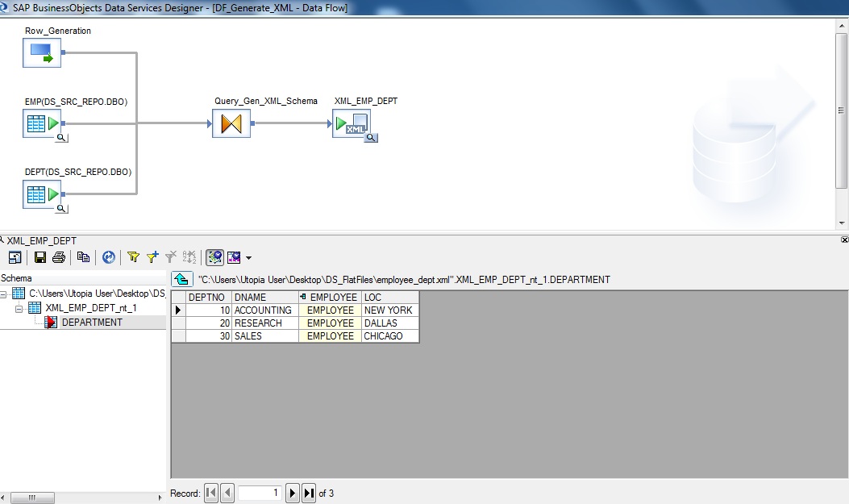849x504 pixels.
Task: Click the Query_Gen_XML_Schema label text
Action: [x=266, y=102]
